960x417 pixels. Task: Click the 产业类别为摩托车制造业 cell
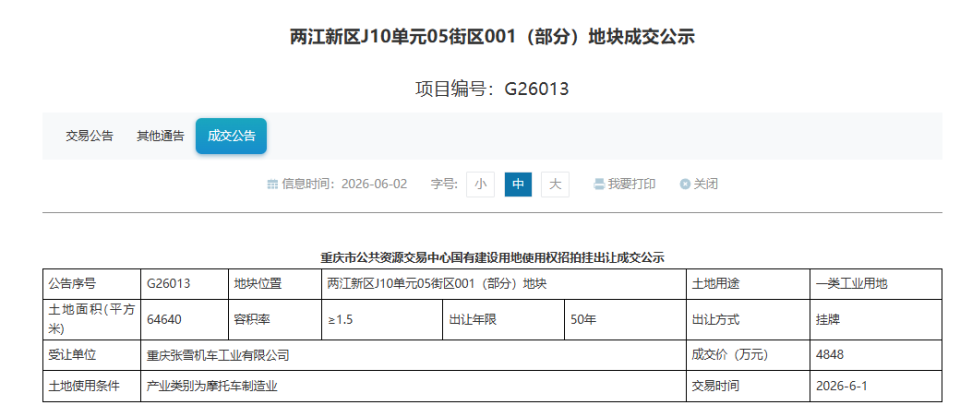pyautogui.click(x=413, y=386)
